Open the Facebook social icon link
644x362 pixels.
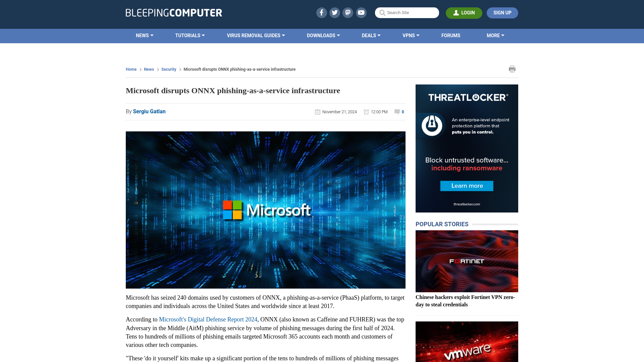[322, 12]
